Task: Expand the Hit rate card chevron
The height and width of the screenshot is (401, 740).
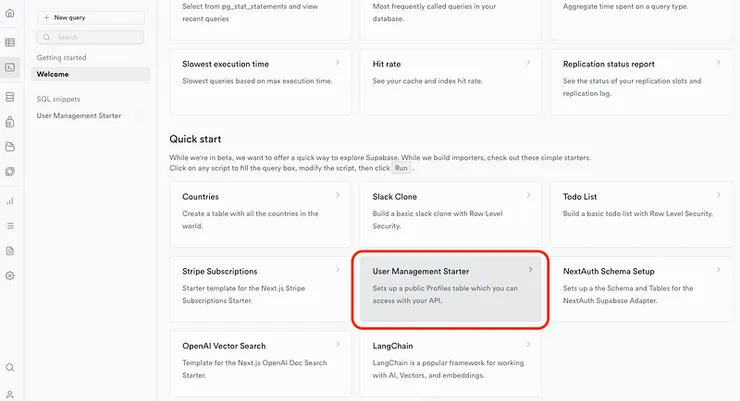Action: 527,63
